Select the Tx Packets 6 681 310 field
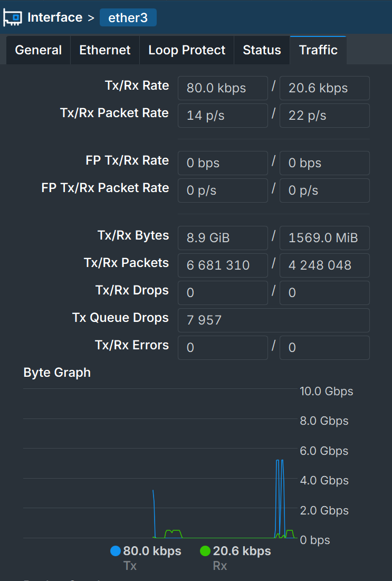Viewport: 392px width, 581px height. [223, 265]
